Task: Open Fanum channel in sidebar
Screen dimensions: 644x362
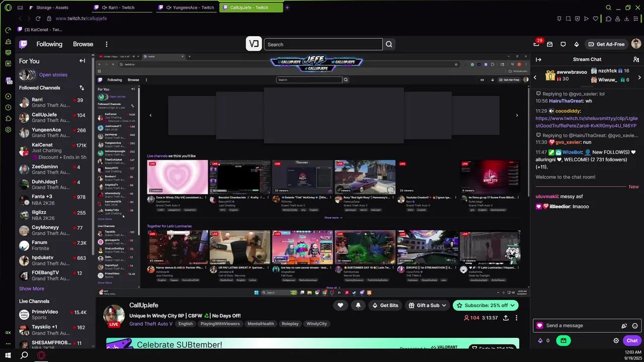Action: pyautogui.click(x=53, y=245)
